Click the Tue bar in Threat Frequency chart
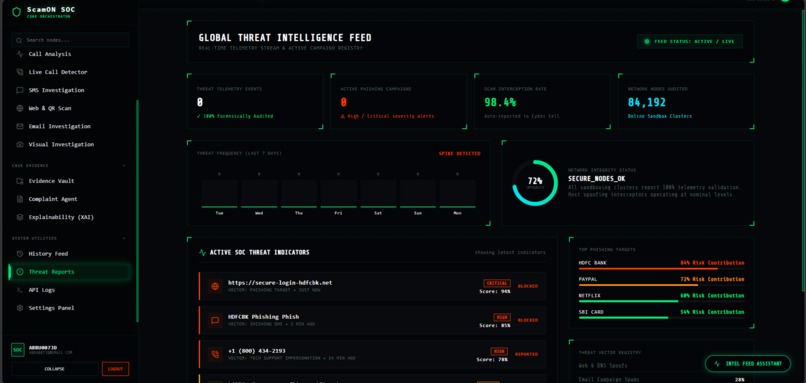The width and height of the screenshot is (806, 383). (219, 193)
